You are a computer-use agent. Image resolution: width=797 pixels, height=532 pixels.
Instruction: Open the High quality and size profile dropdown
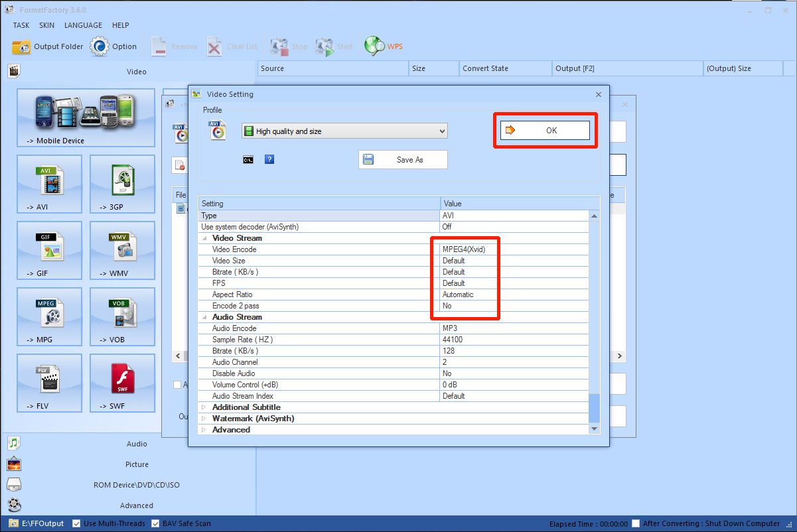344,131
